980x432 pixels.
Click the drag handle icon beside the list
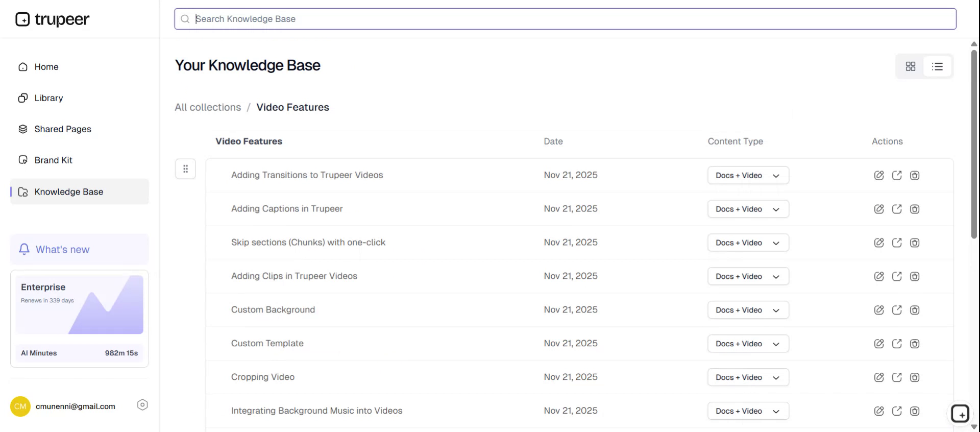[x=186, y=169]
